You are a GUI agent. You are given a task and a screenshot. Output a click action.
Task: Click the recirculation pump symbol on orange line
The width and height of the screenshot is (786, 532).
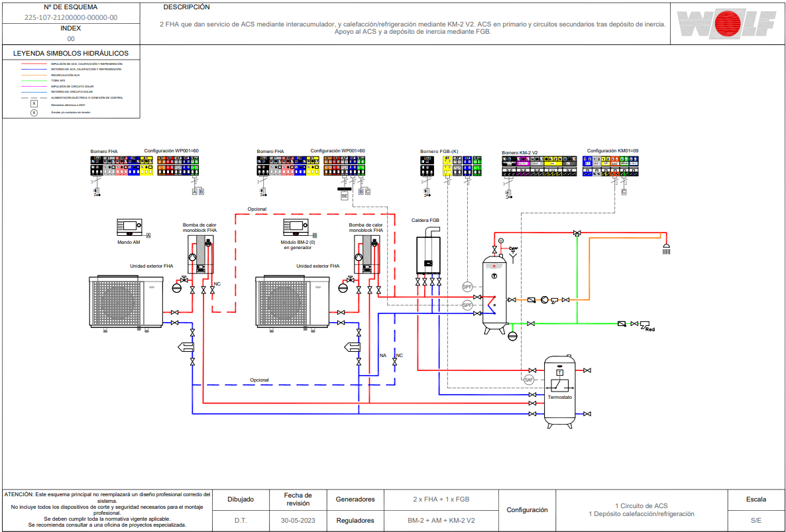click(x=544, y=300)
